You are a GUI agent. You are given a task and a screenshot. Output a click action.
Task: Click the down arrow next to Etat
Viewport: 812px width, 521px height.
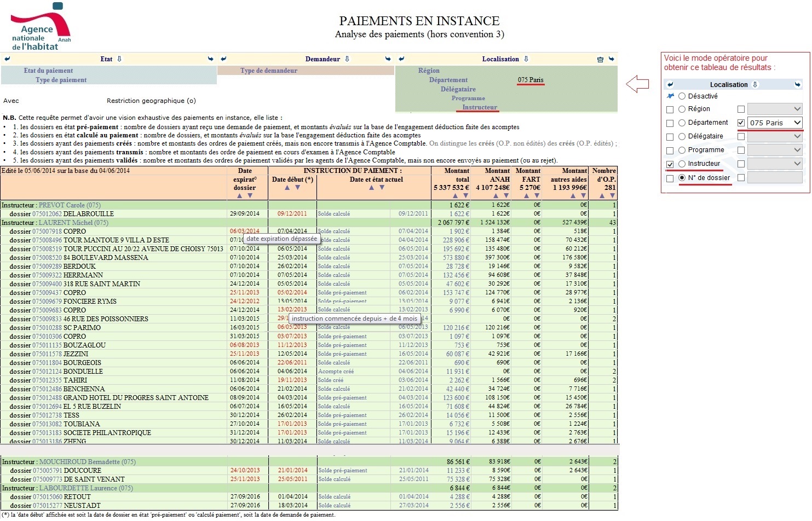click(119, 59)
